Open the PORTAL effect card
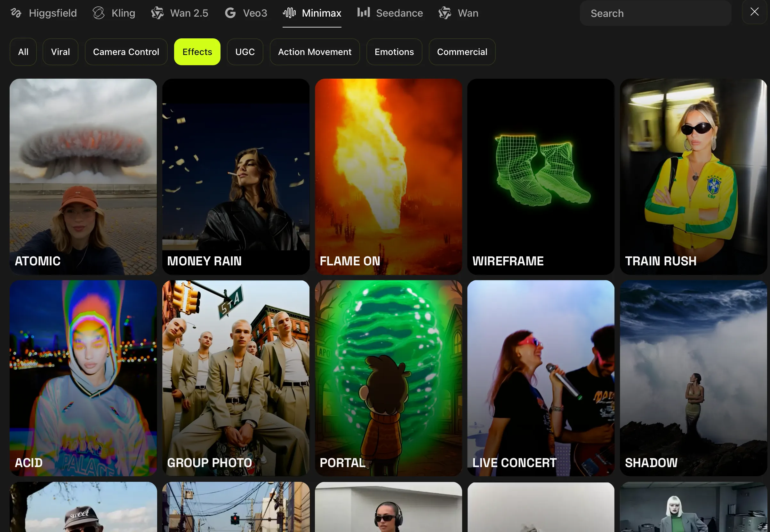The height and width of the screenshot is (532, 770). click(388, 378)
